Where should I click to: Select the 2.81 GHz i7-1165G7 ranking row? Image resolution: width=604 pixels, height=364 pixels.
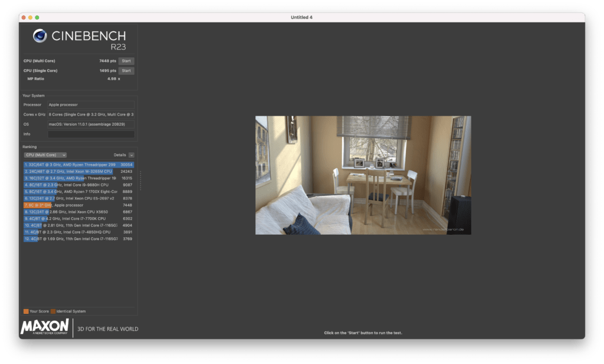[x=78, y=225]
